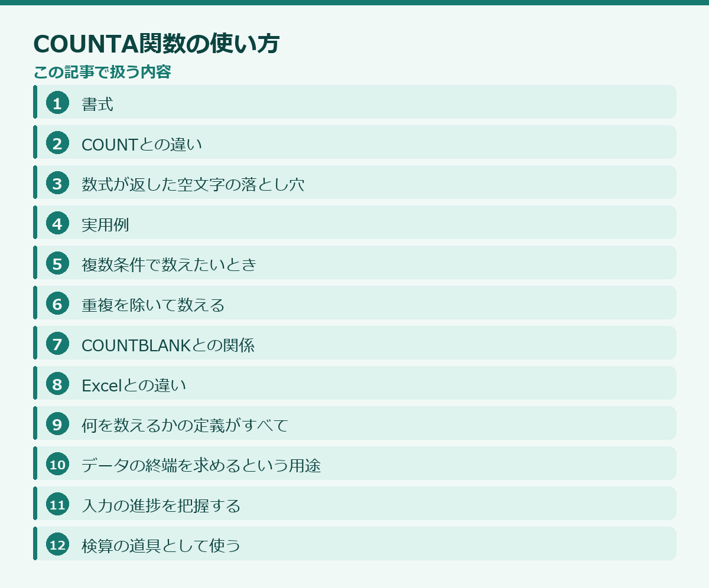Open 何を数えるかの定義がすべて entry
The width and height of the screenshot is (709, 588).
354,423
